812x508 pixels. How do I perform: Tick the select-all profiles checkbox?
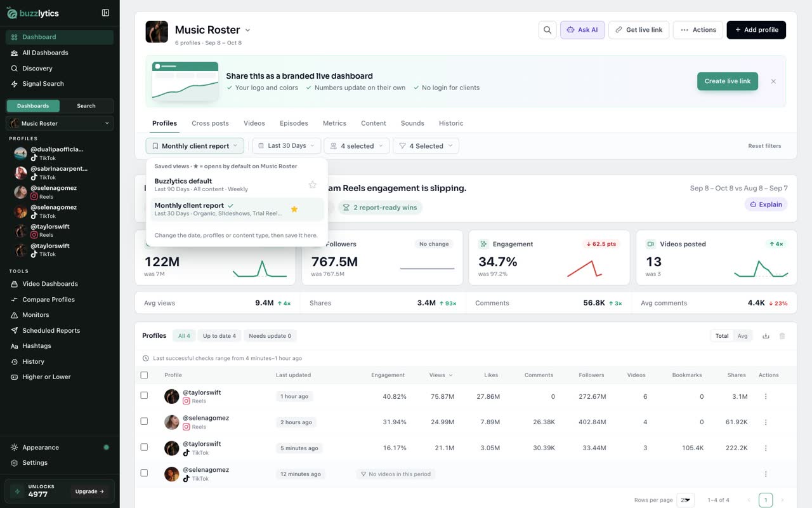[x=144, y=375]
